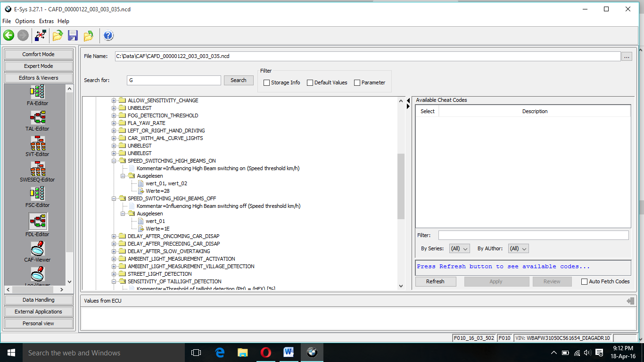644x362 pixels.
Task: Open the TAL-Editor
Action: [x=37, y=121]
